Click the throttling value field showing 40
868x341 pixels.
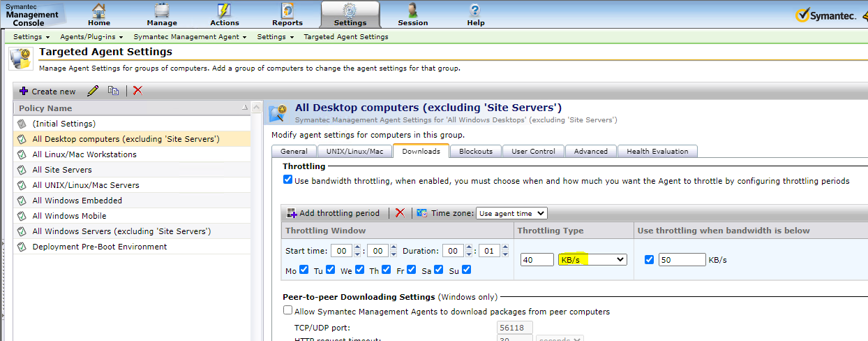(537, 259)
